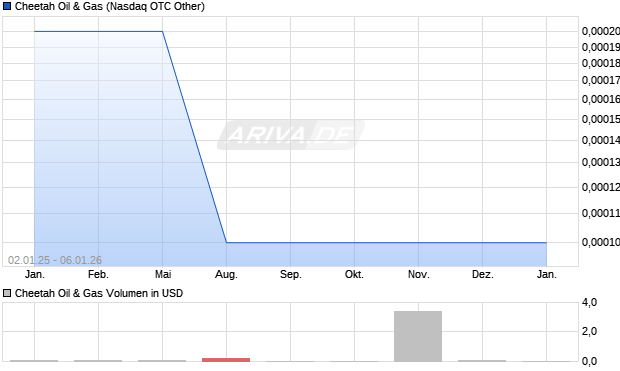Click the price line's drop point at Aug.
Image resolution: width=620 pixels, height=371 pixels.
(x=226, y=242)
